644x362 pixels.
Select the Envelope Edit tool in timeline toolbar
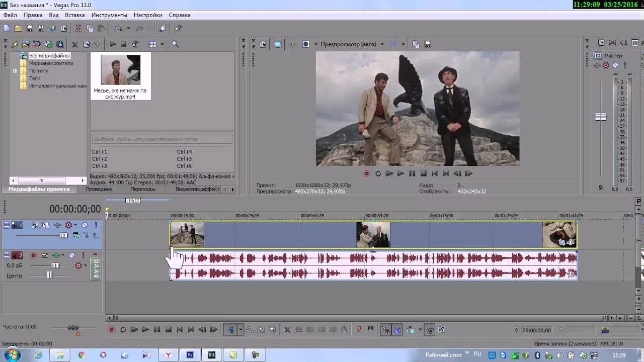click(x=250, y=330)
